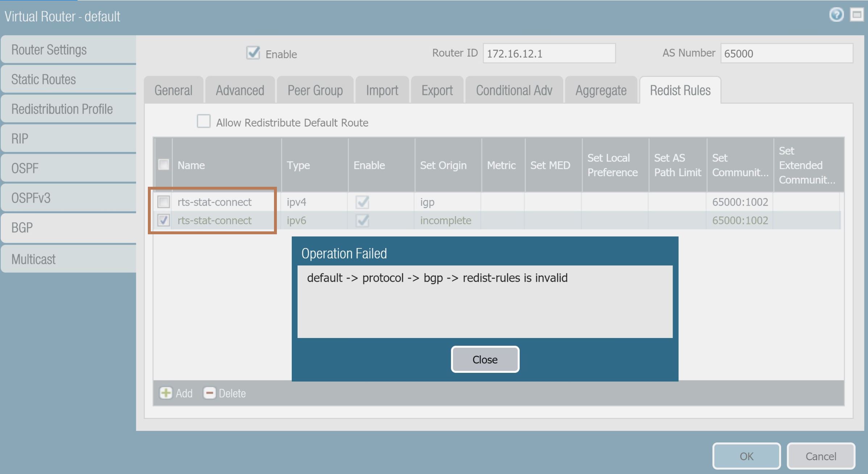Select the ipv4 rts-stat-connect row checkbox
This screenshot has height=474, width=868.
point(163,202)
